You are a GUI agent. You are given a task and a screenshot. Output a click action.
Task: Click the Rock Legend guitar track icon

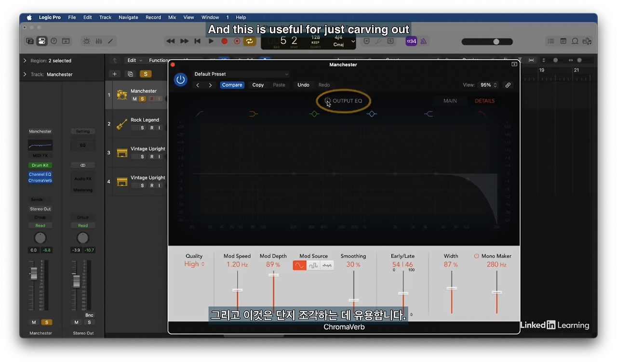tap(122, 124)
